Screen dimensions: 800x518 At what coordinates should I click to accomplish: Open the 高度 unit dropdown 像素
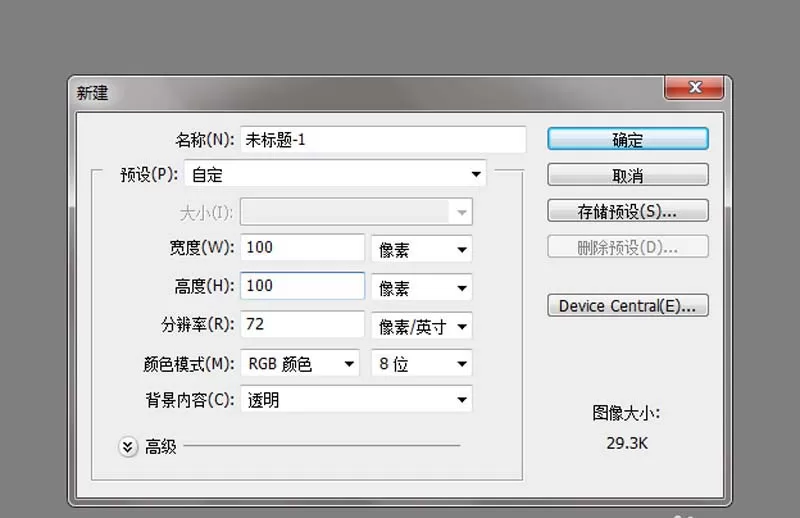coord(421,287)
